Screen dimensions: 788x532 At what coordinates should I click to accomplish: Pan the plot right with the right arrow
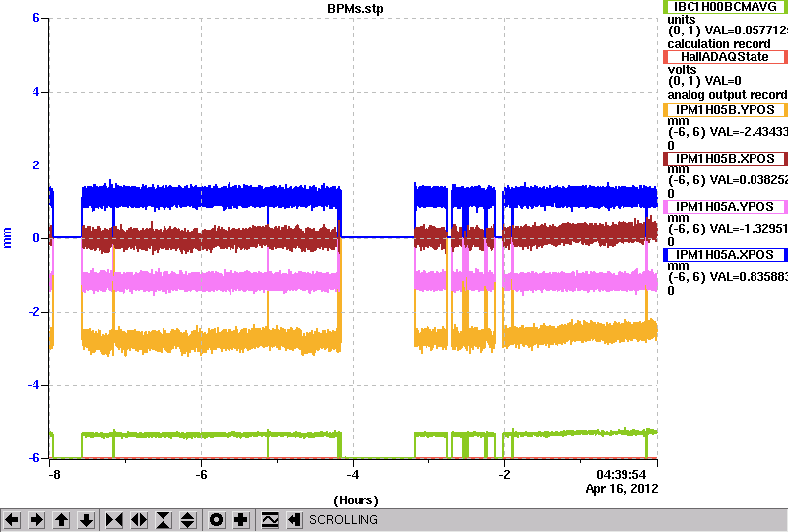[x=36, y=519]
